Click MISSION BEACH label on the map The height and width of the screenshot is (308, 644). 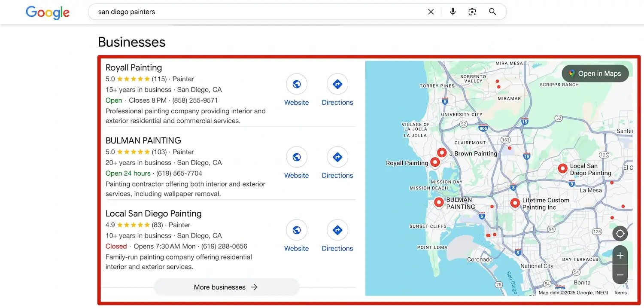429,188
